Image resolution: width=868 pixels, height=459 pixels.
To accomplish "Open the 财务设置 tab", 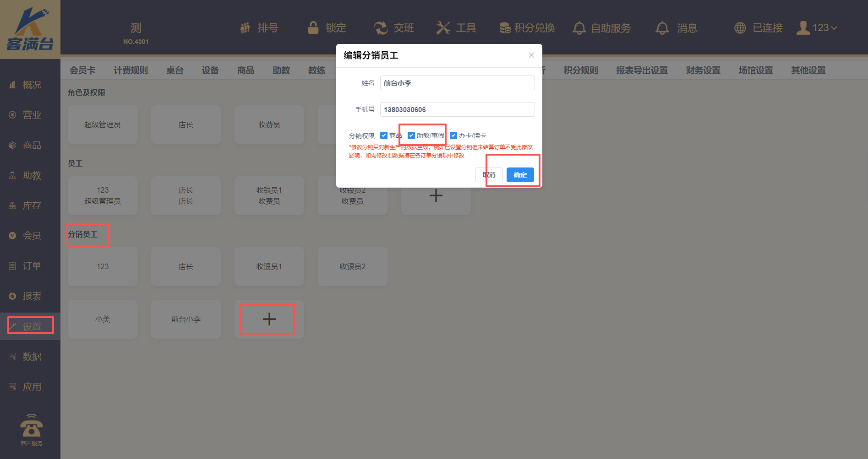I will click(x=703, y=70).
